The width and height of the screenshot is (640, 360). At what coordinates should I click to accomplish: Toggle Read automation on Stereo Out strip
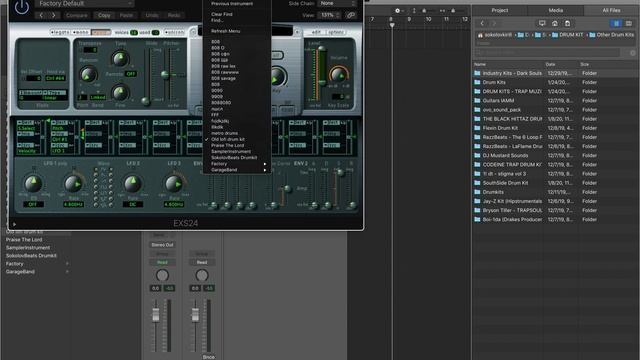pos(162,262)
